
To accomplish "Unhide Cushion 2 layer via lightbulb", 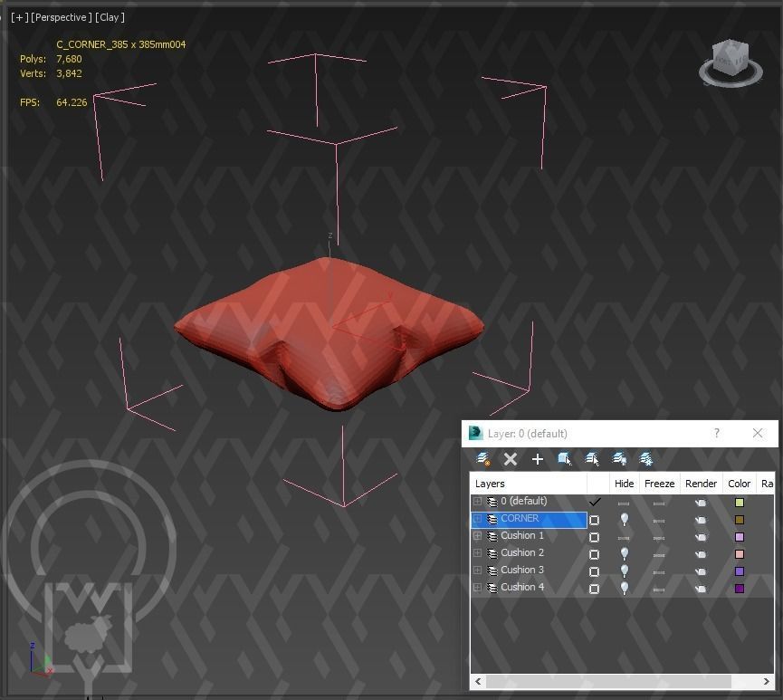I will pos(625,553).
